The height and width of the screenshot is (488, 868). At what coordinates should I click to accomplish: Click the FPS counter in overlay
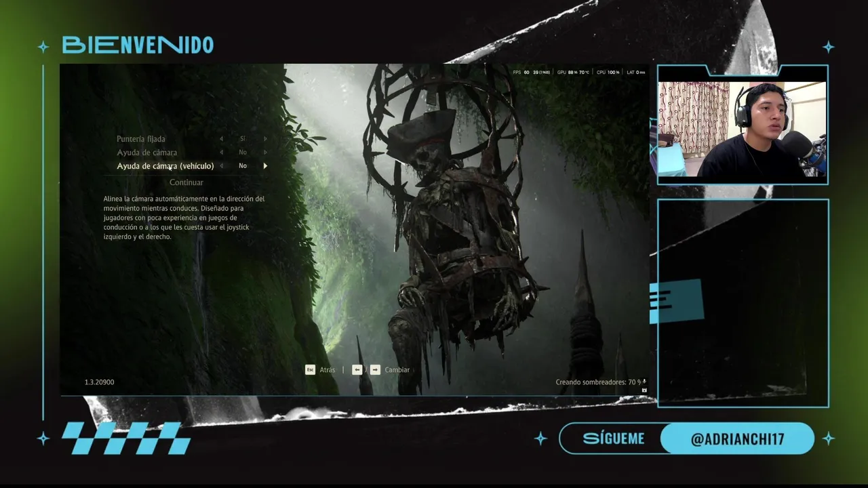click(532, 72)
